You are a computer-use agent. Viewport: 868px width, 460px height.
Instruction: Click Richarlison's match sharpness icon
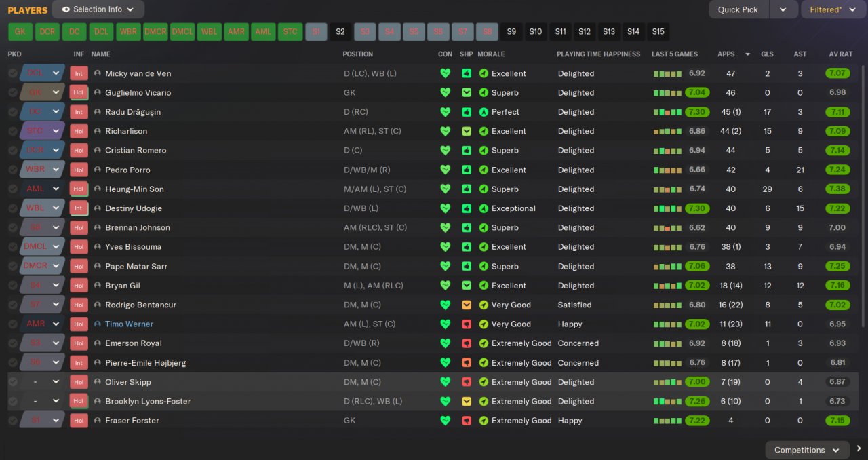[467, 131]
